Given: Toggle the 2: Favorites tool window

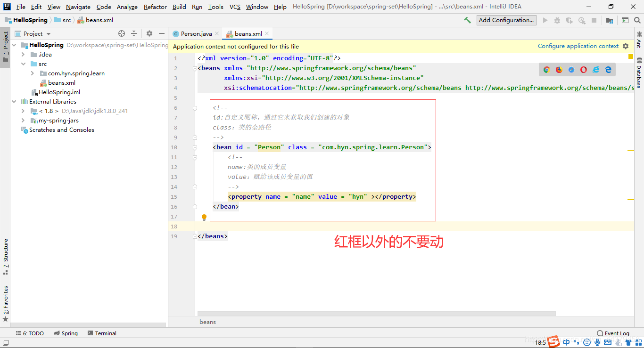Looking at the screenshot, I should click(5, 304).
